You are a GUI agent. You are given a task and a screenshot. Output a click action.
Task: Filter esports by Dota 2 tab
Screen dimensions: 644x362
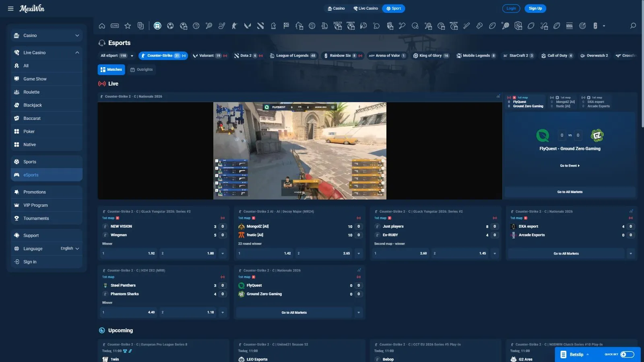[248, 56]
